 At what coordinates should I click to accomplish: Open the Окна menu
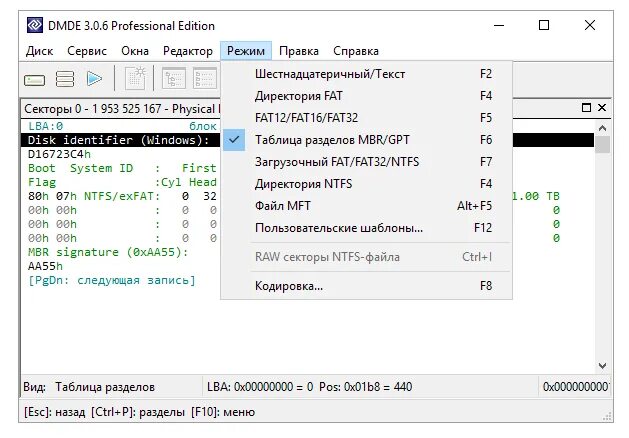pos(135,51)
